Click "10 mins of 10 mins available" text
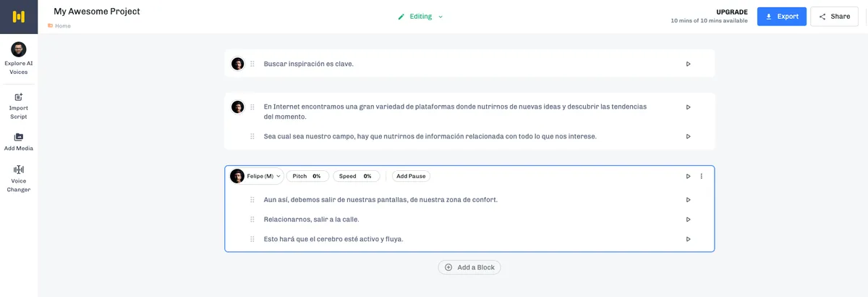 tap(709, 21)
